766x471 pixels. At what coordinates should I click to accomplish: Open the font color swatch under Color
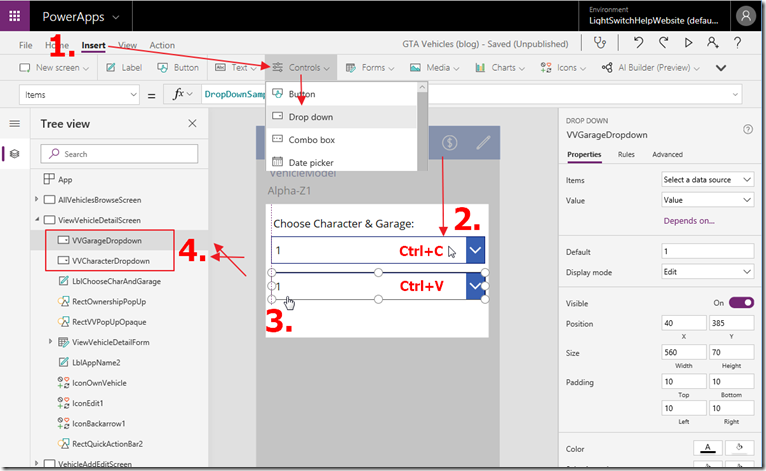pyautogui.click(x=707, y=448)
